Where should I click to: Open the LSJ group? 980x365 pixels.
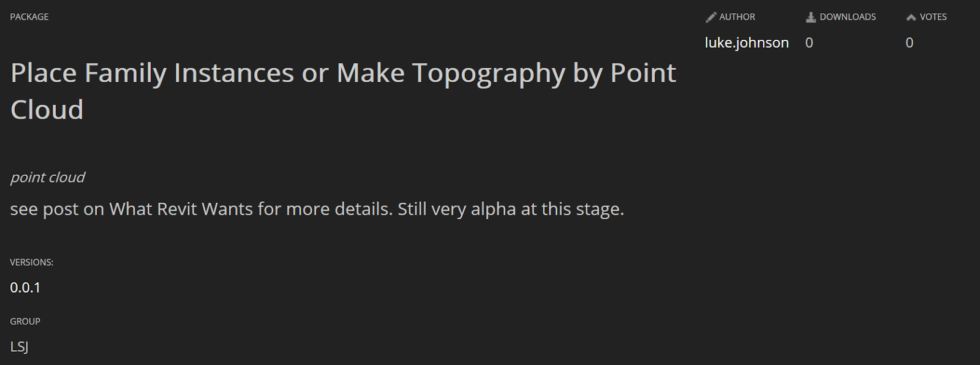tap(19, 347)
